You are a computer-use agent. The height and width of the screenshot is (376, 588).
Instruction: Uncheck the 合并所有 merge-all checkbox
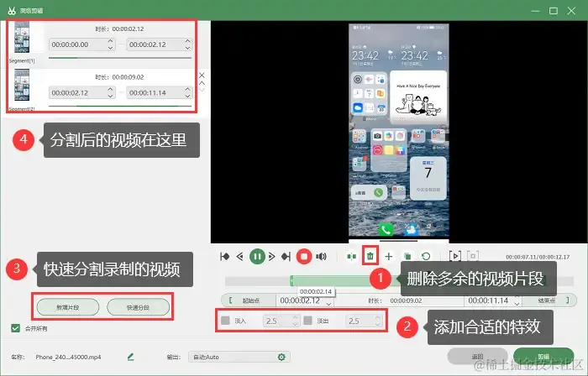[x=15, y=328]
